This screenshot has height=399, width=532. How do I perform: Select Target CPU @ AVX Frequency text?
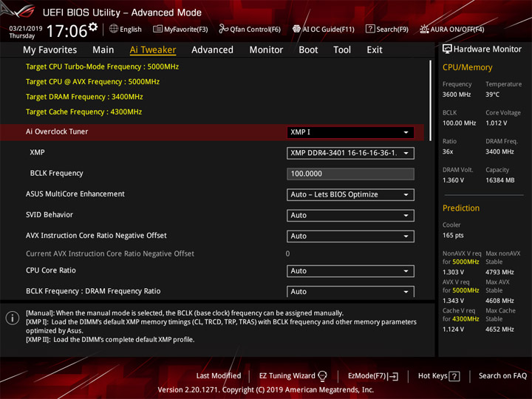click(x=92, y=82)
